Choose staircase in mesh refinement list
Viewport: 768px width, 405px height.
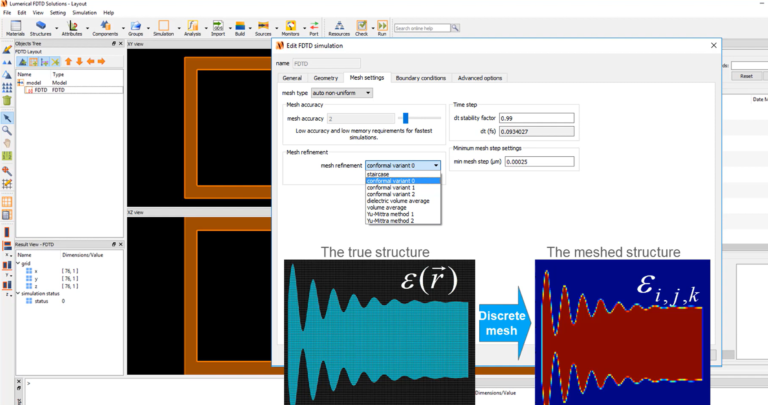(403, 174)
